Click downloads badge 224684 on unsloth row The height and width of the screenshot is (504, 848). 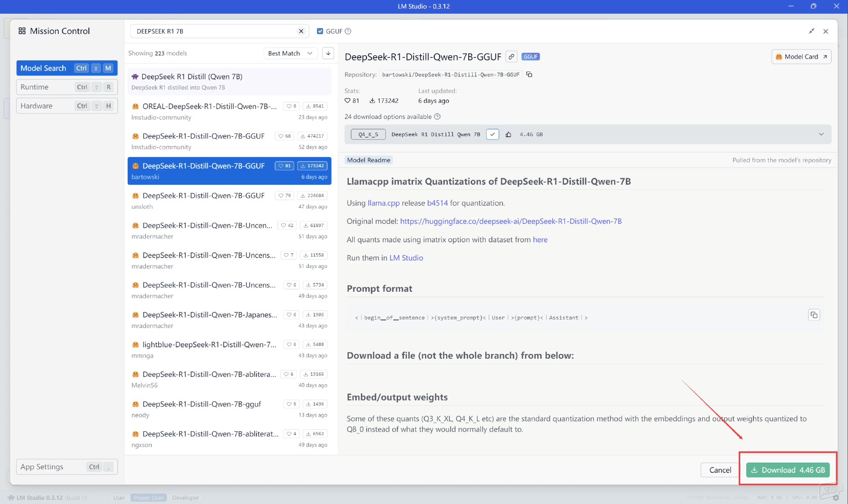[312, 196]
